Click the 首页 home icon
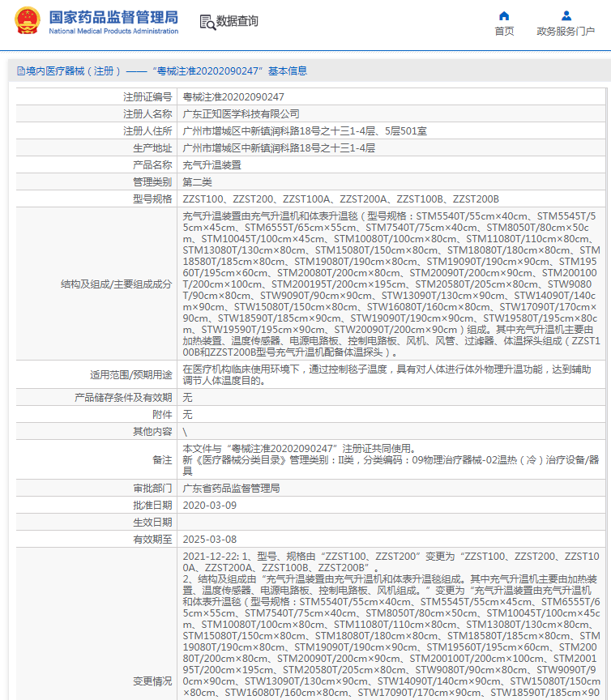The image size is (611, 700). coord(504,16)
